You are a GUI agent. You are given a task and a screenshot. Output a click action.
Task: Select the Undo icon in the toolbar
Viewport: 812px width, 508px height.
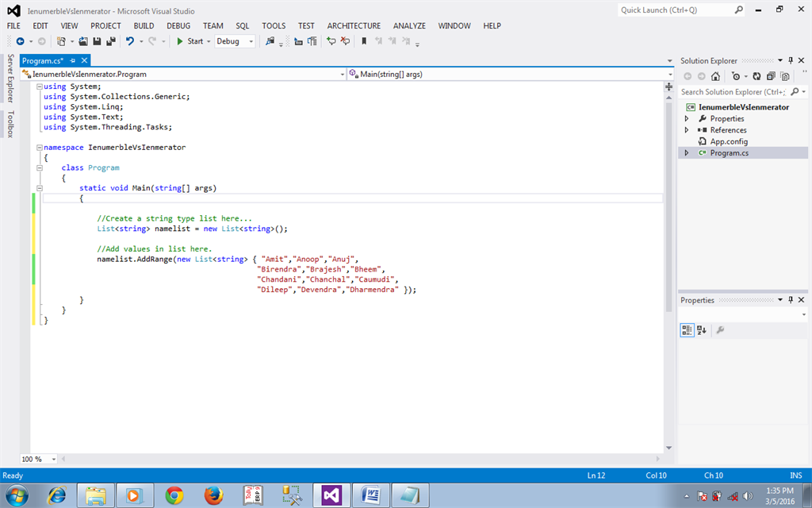pos(130,40)
